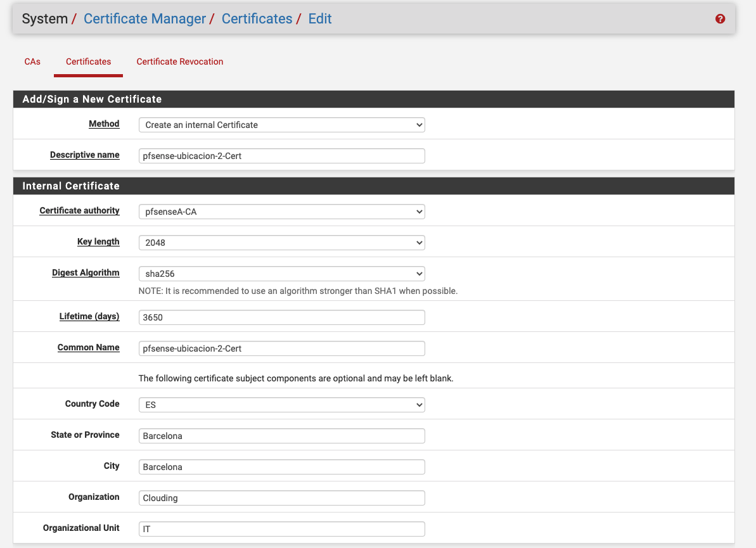Click the Lifetime (days) input field

281,317
